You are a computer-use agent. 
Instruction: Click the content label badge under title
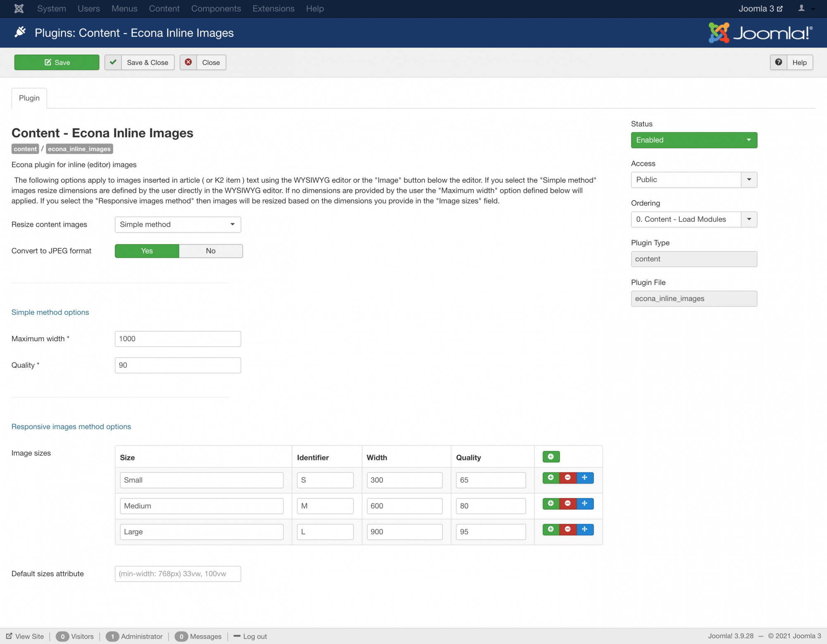click(x=25, y=149)
